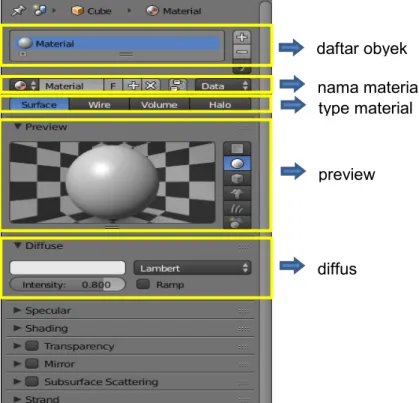Switch to Volume material type
The image size is (419, 403).
click(x=159, y=105)
